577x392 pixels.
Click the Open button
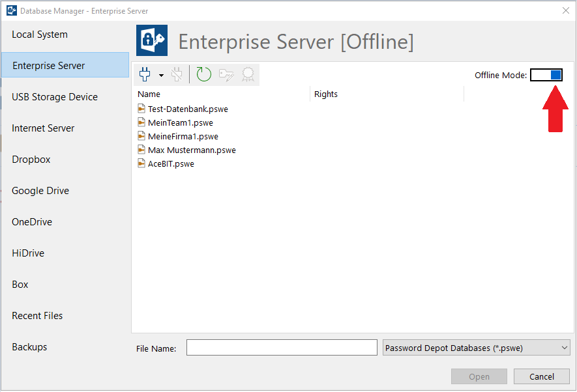(x=479, y=376)
